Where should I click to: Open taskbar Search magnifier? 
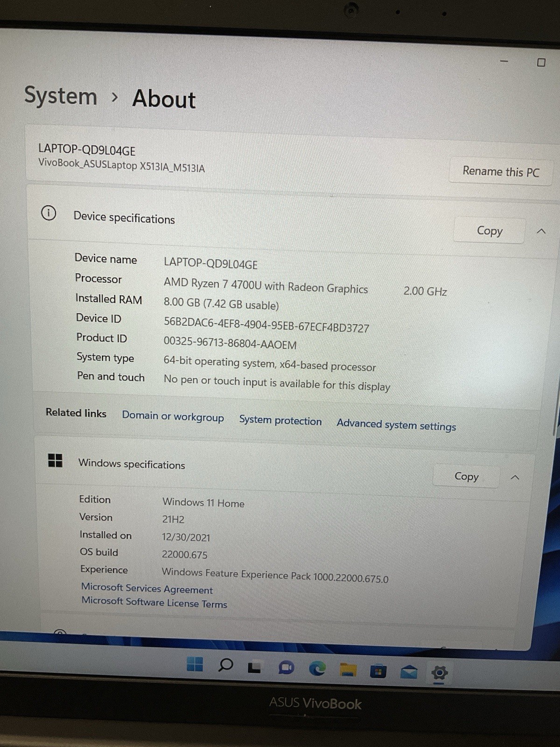225,665
